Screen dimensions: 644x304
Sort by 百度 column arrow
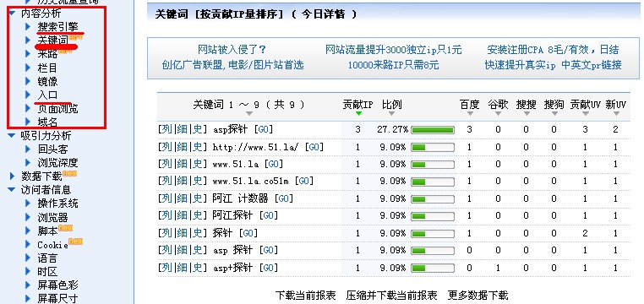tap(469, 114)
